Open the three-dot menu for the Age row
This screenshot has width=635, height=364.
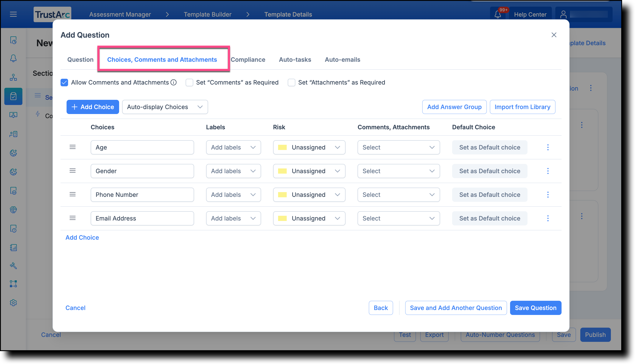pyautogui.click(x=548, y=147)
